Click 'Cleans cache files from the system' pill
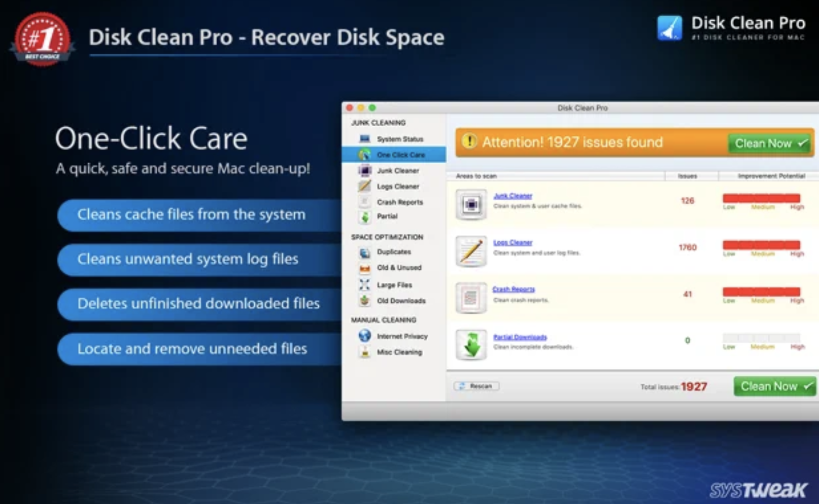This screenshot has height=504, width=819. click(x=199, y=214)
